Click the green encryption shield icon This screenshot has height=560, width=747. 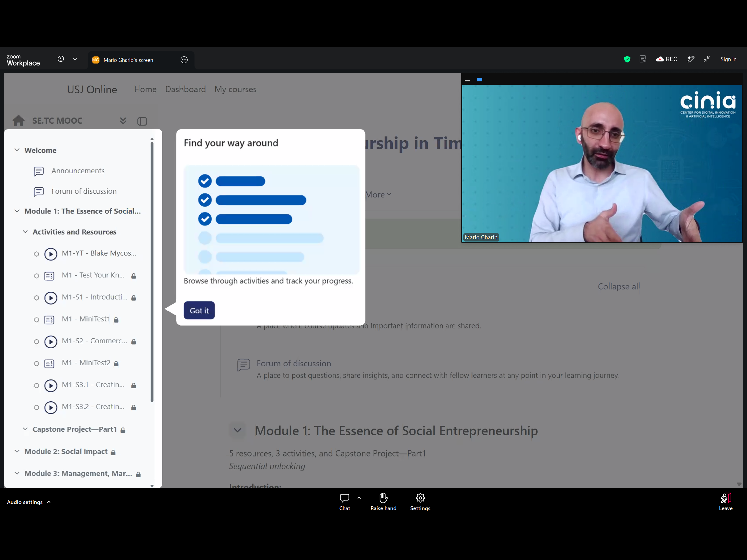[x=627, y=59]
